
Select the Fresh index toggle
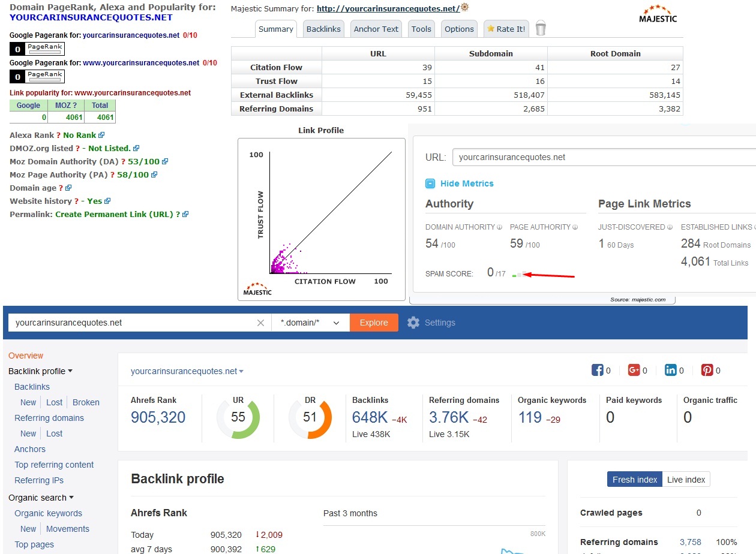(635, 479)
